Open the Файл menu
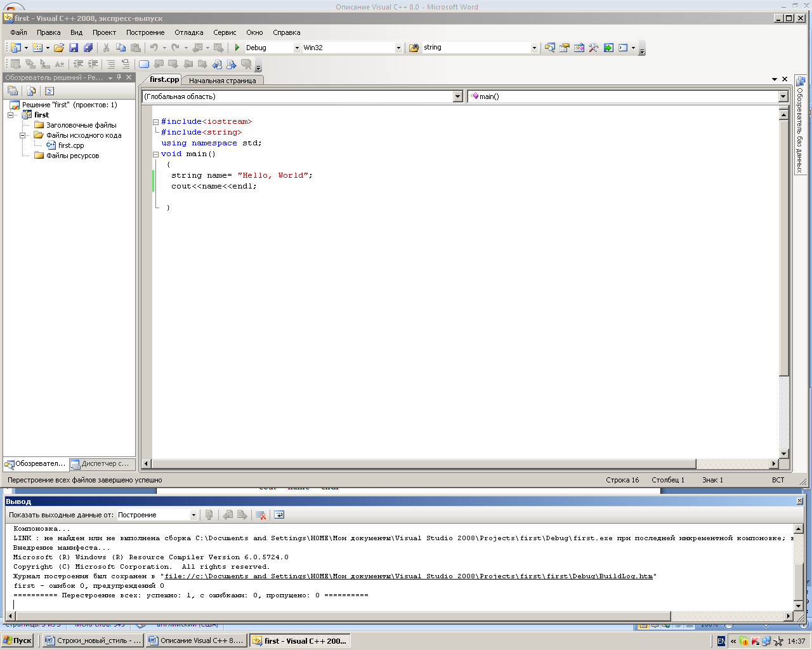 [x=18, y=32]
